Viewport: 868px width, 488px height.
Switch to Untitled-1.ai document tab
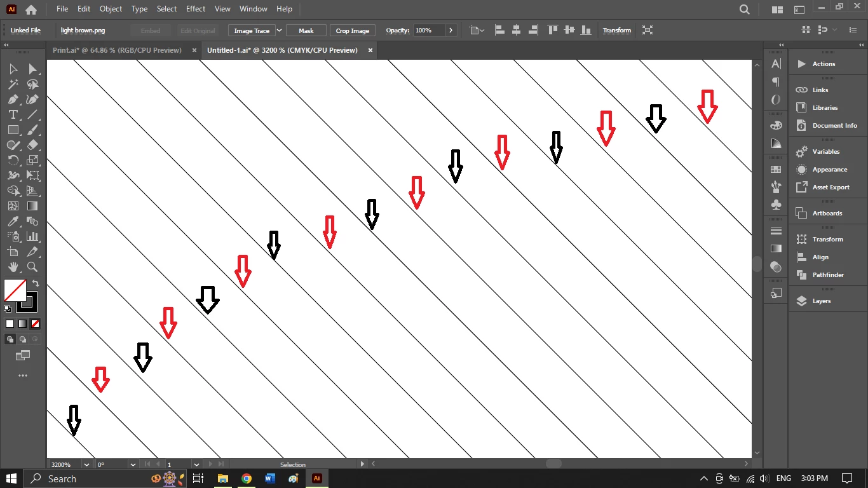click(x=282, y=50)
